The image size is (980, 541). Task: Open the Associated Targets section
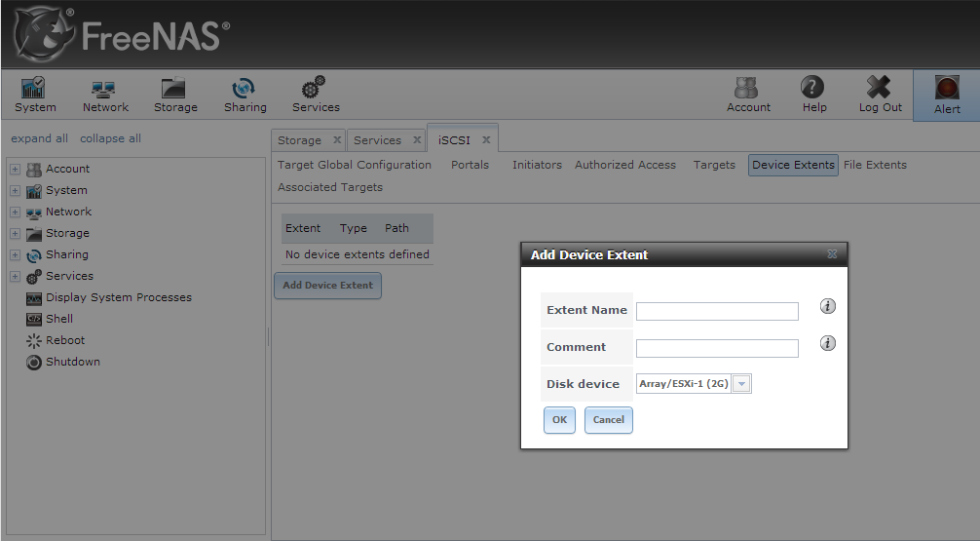tap(330, 187)
